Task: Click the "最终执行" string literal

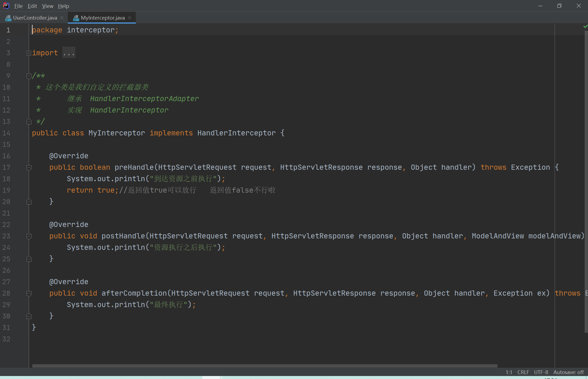Action: 169,305
